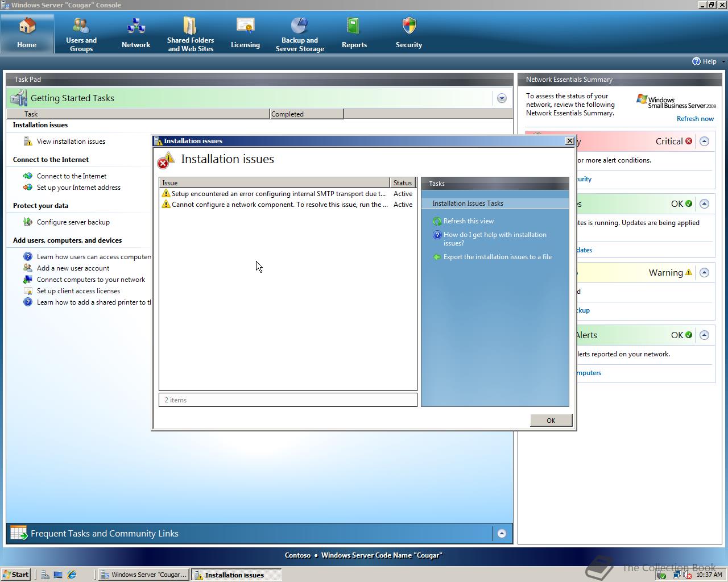The image size is (728, 582).
Task: Open the Security tab
Action: pos(409,34)
